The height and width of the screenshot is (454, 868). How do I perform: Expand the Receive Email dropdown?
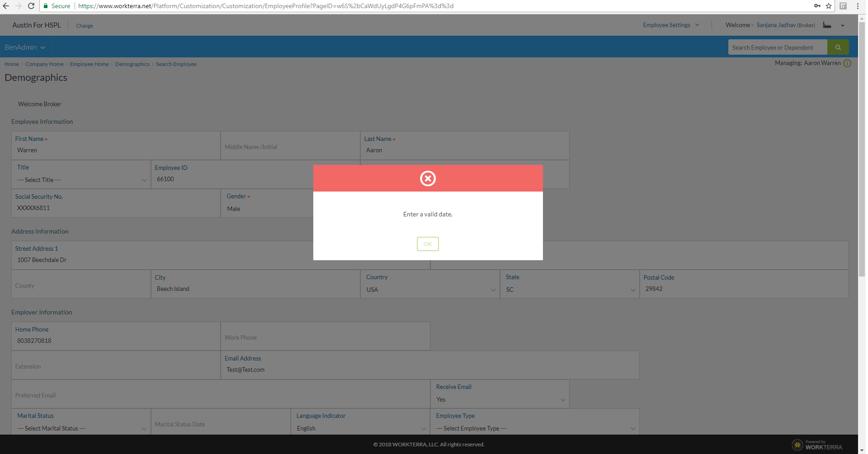[500, 399]
